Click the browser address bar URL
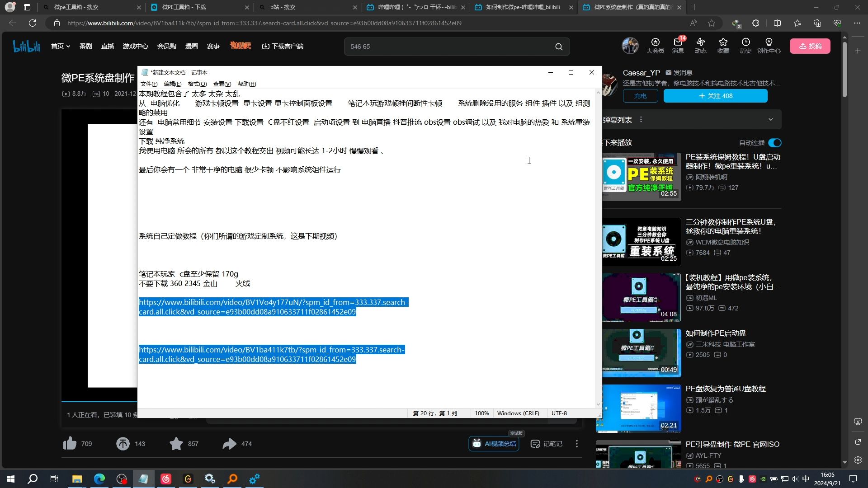Screen dimensions: 868x488 [264, 23]
